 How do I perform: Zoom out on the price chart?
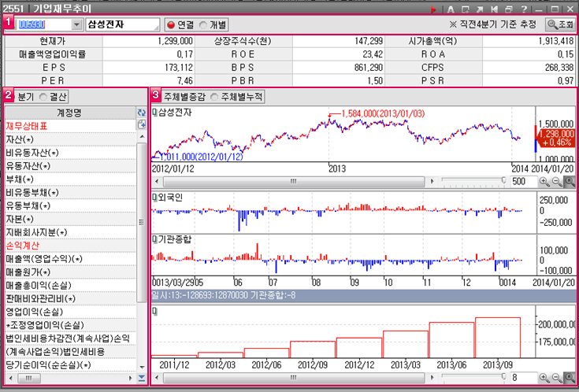click(556, 182)
